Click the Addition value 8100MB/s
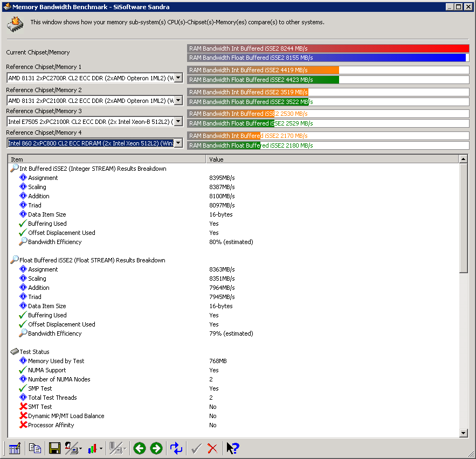The image size is (476, 459). [x=222, y=196]
